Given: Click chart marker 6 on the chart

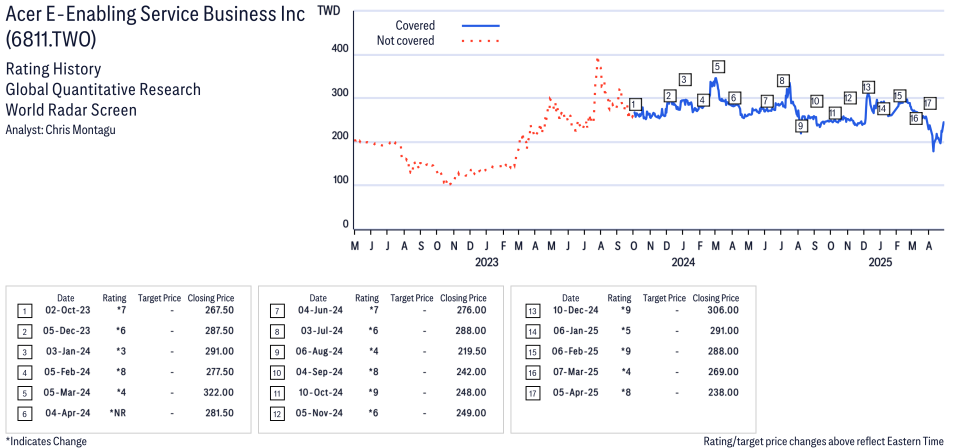Looking at the screenshot, I should tap(734, 97).
